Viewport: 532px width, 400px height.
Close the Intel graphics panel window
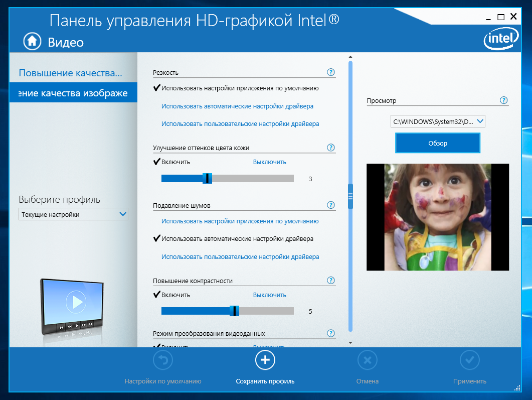513,16
